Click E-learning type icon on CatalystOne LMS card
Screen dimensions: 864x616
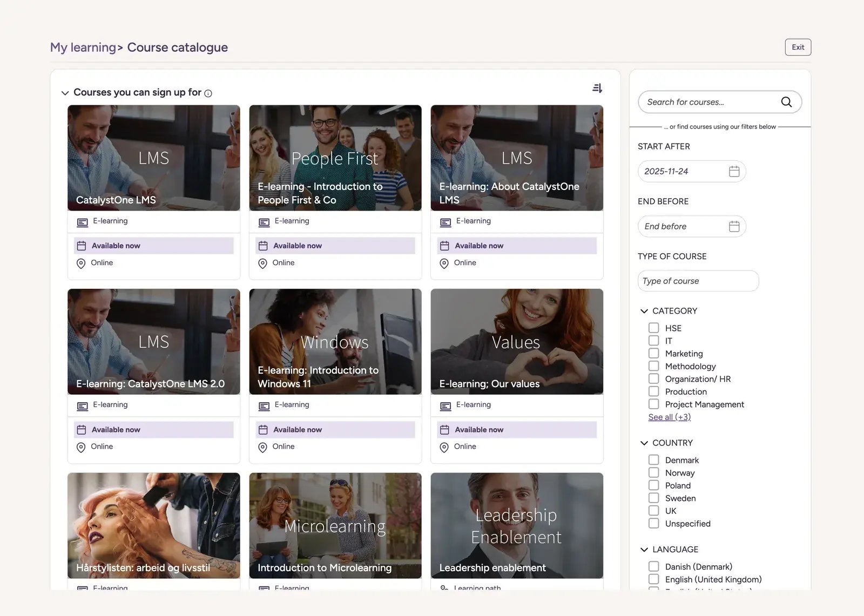click(82, 222)
